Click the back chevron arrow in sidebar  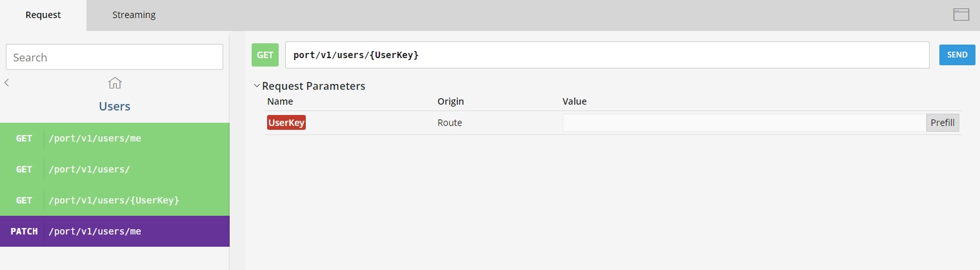tap(6, 83)
